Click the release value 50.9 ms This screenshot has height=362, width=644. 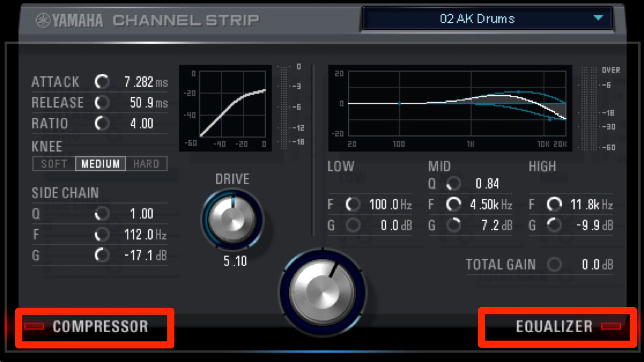[149, 103]
